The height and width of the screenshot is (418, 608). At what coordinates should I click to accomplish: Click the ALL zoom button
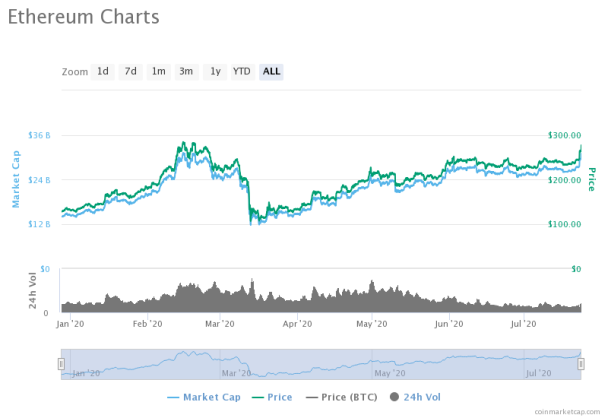271,72
